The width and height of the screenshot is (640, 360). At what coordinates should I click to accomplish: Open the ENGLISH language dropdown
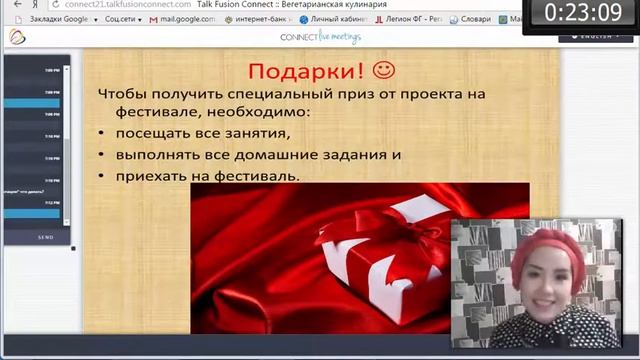(596, 37)
